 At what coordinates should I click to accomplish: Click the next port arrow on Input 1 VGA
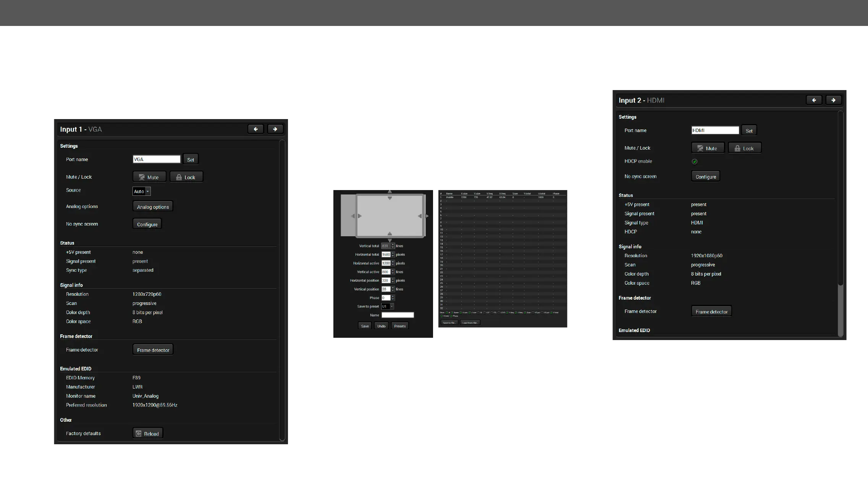point(275,129)
